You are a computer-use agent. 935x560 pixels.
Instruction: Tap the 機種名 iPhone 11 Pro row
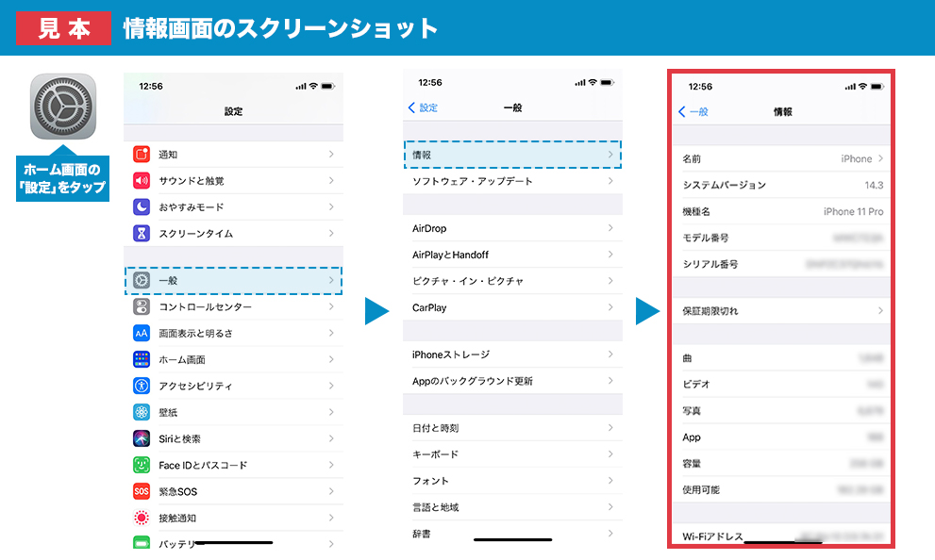click(782, 212)
